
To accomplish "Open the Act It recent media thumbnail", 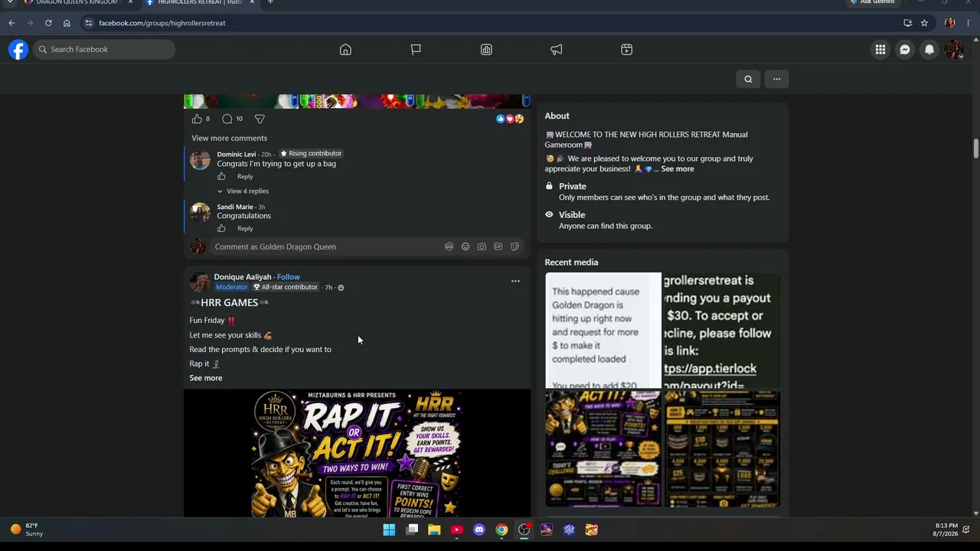I will pos(603,449).
